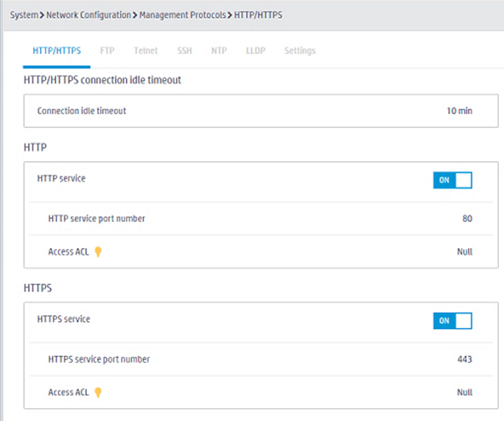The width and height of the screenshot is (504, 421).
Task: Click the HTTPS service port number 443
Action: coord(465,359)
